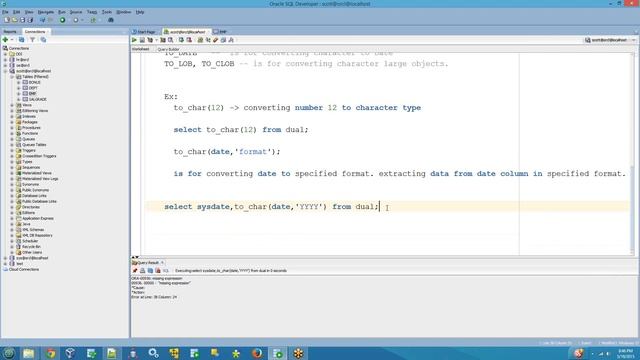Click the Save icon in main toolbar
Image resolution: width=640 pixels, height=360 pixels.
[x=22, y=20]
